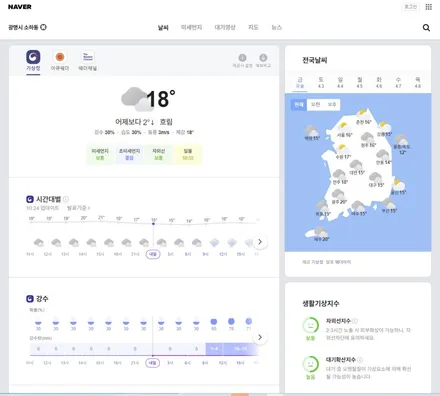Click 제주 20° weather icon on map
This screenshot has width=440, height=396.
click(x=320, y=231)
